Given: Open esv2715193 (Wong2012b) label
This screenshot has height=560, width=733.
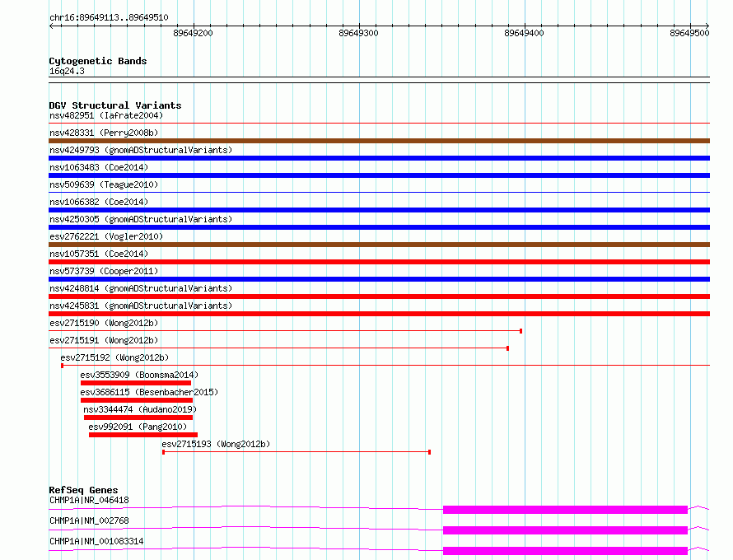Looking at the screenshot, I should 216,444.
